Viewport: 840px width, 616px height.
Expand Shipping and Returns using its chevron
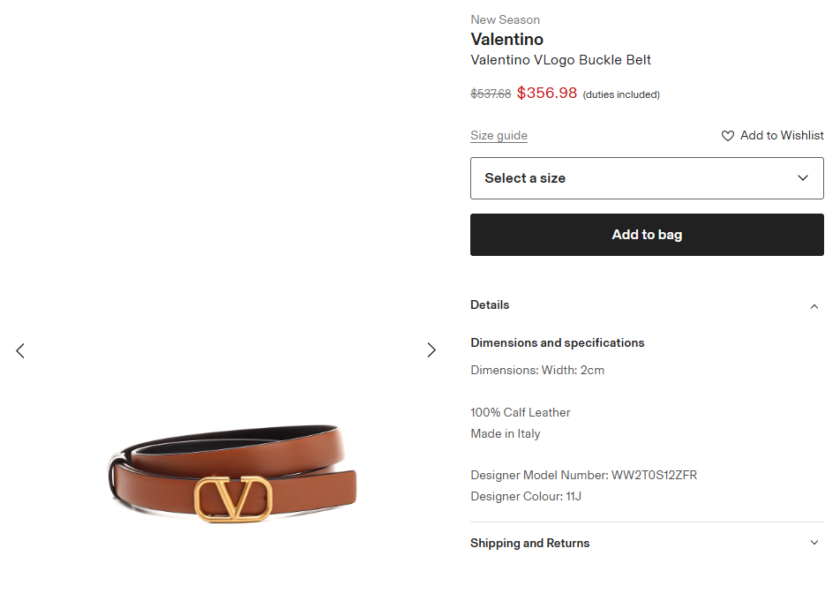pos(814,543)
